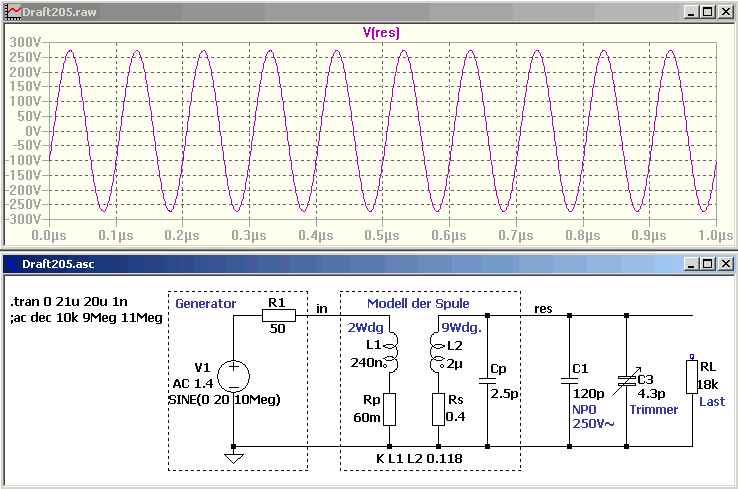Click the V(res) trace label
The height and width of the screenshot is (489, 738).
pyautogui.click(x=381, y=33)
